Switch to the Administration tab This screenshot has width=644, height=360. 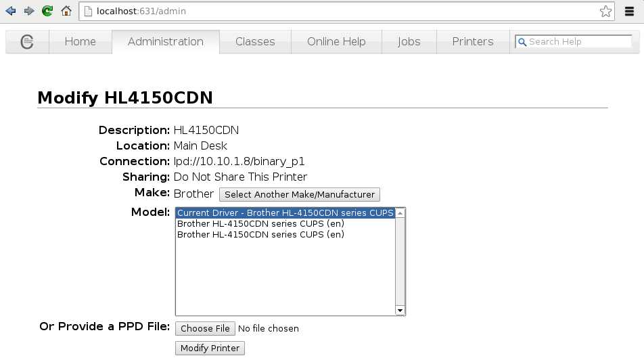click(166, 41)
